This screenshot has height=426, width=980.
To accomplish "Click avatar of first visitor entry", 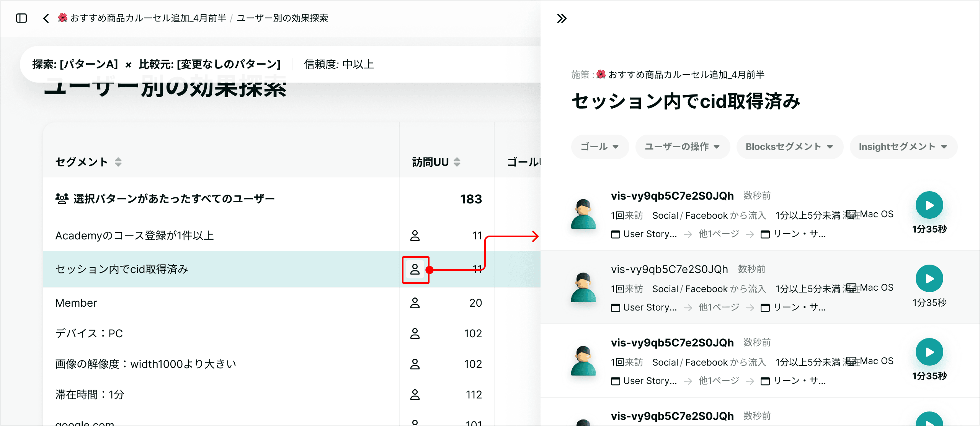I will click(583, 214).
